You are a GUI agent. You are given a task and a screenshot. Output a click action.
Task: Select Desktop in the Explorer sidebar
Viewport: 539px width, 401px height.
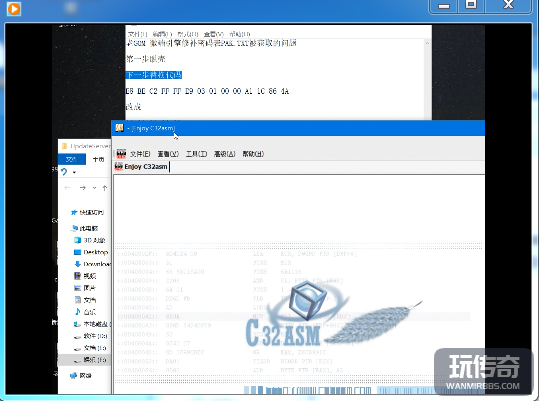tap(91, 252)
